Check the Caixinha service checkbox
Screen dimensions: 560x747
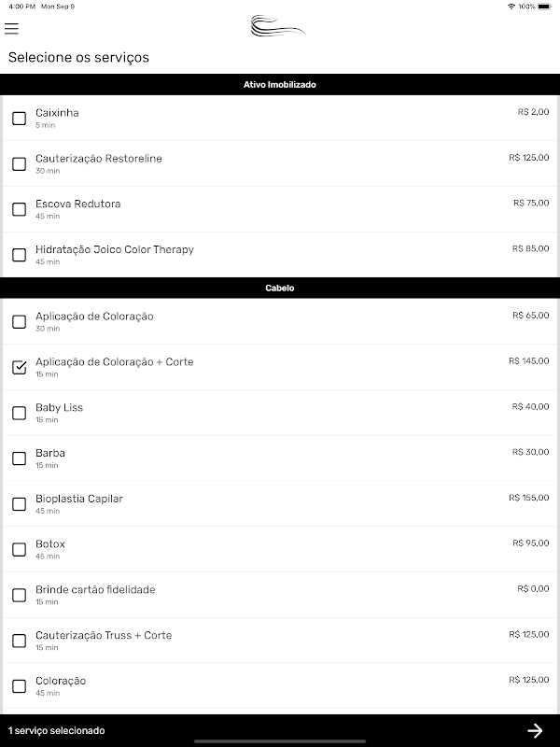tap(19, 119)
